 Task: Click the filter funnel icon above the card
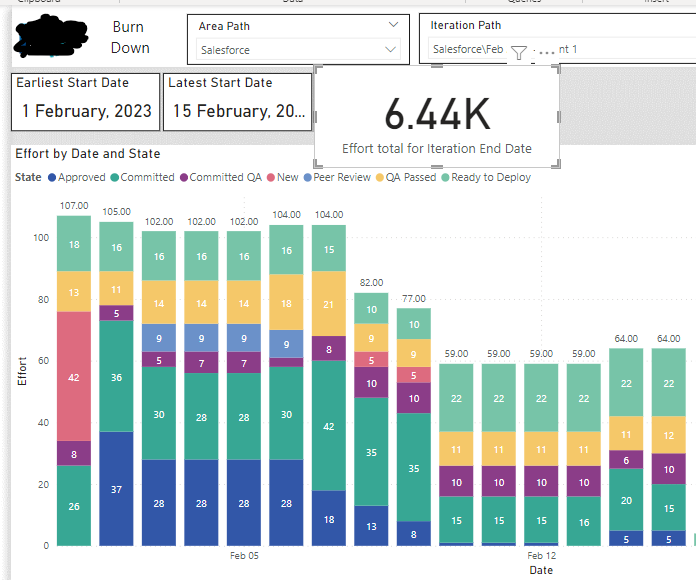[518, 52]
